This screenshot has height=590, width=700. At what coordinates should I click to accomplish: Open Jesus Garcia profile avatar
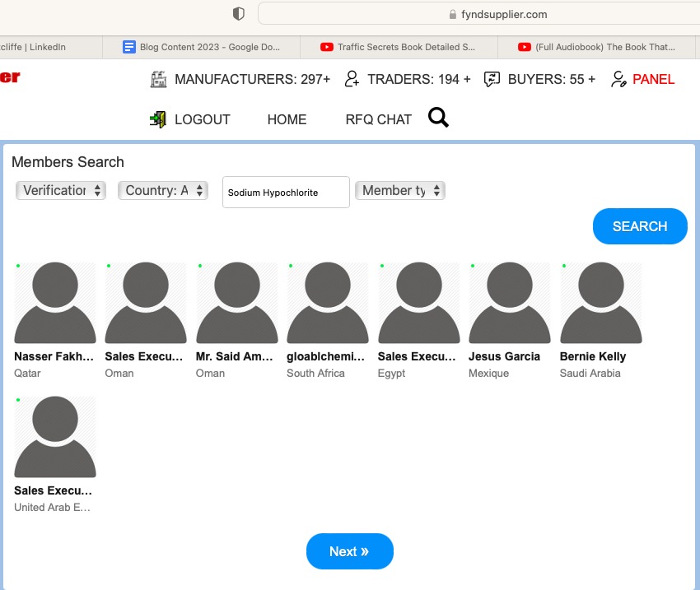[510, 303]
